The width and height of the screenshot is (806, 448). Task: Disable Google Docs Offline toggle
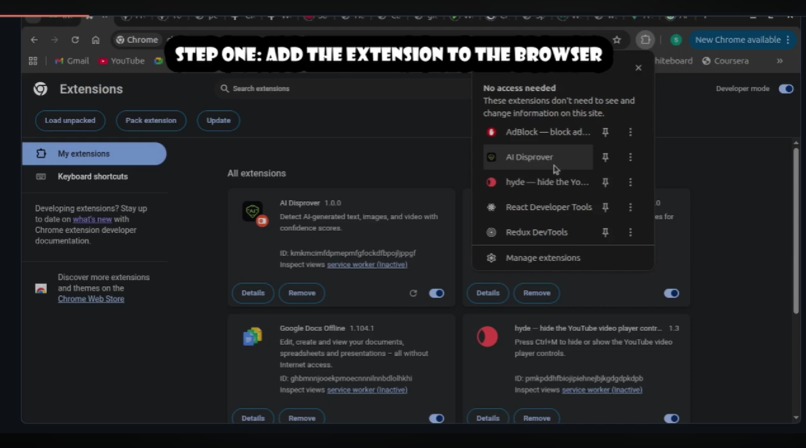pyautogui.click(x=436, y=418)
